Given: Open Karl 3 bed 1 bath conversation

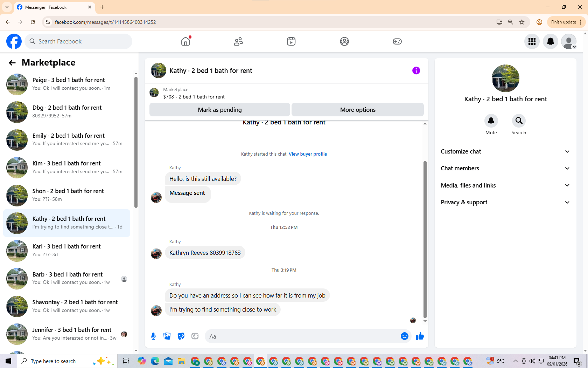Looking at the screenshot, I should 67,251.
